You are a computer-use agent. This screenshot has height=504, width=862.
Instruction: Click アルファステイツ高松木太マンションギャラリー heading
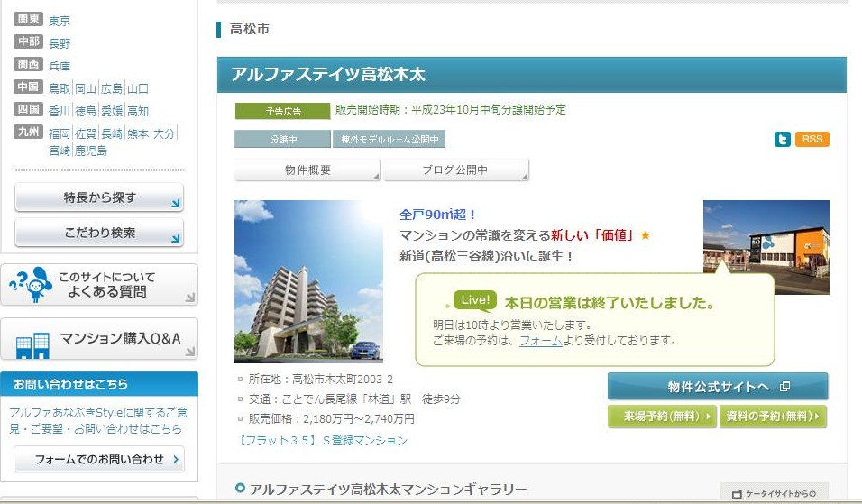[x=388, y=490]
